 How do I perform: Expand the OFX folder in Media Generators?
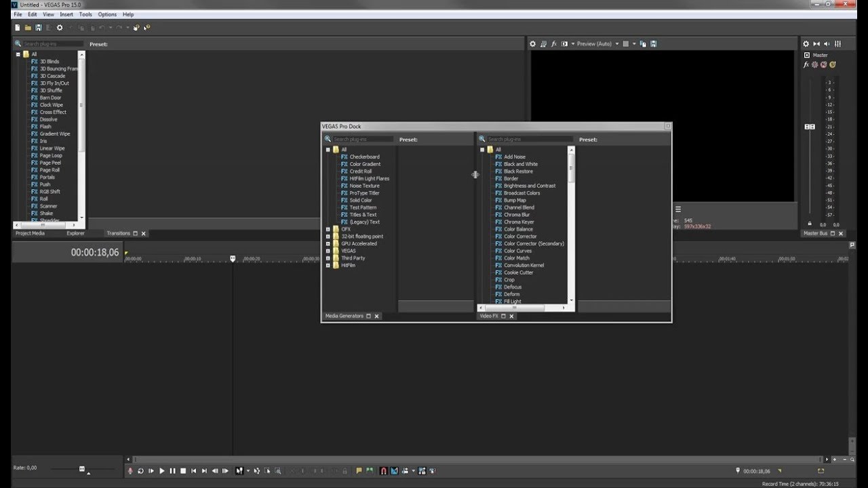(328, 229)
